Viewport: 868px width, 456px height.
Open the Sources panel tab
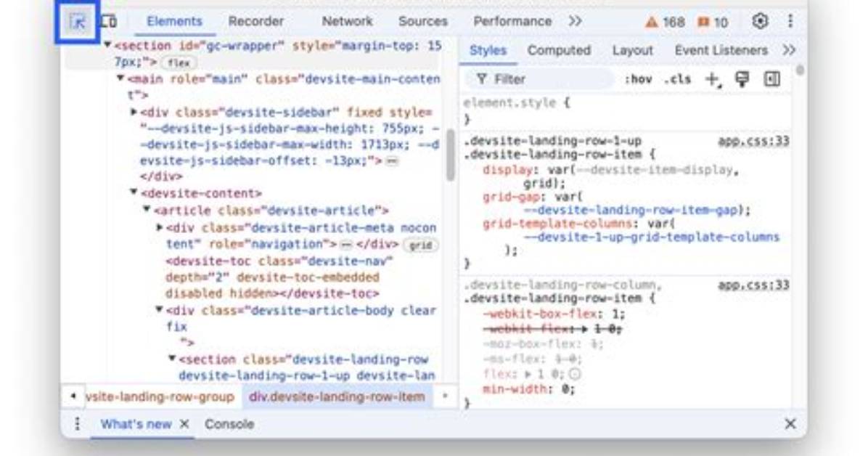(x=423, y=21)
